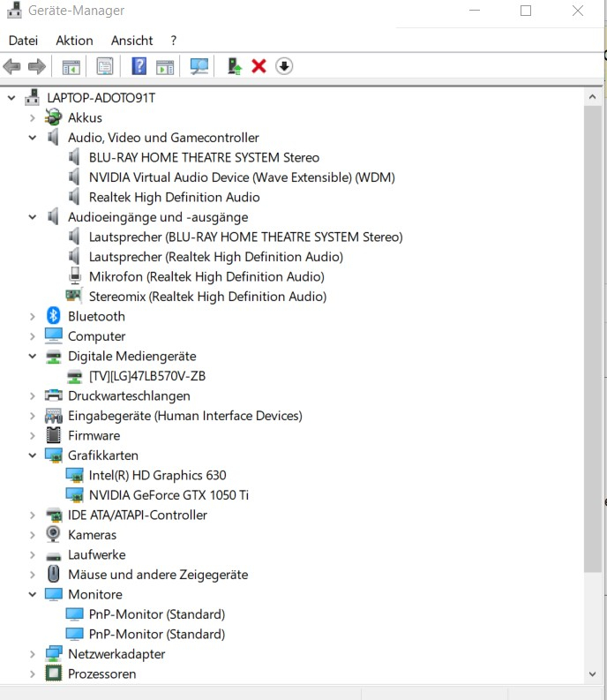This screenshot has height=700, width=607.
Task: Click the Laufwerke drive icon
Action: click(54, 556)
